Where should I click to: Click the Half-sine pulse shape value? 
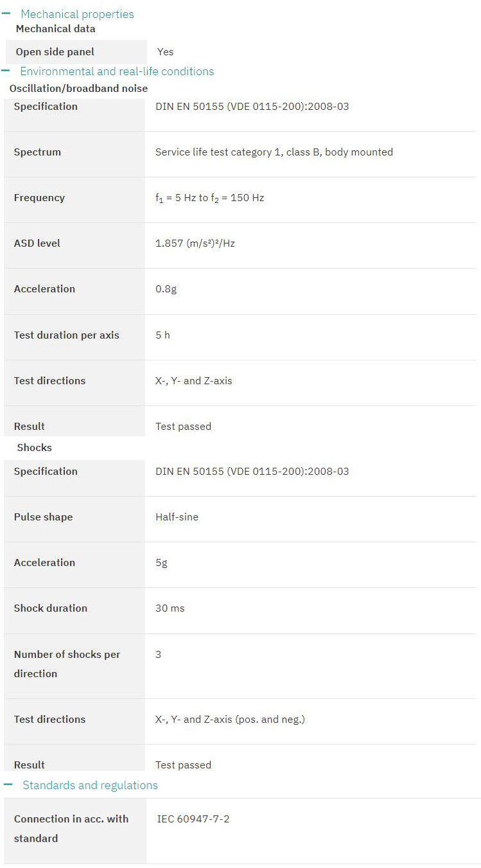point(177,517)
